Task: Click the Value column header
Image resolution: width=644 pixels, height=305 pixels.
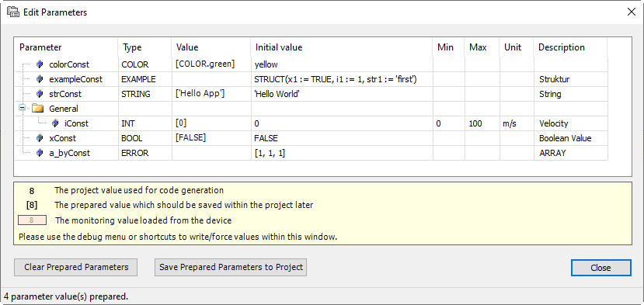Action: pos(211,47)
